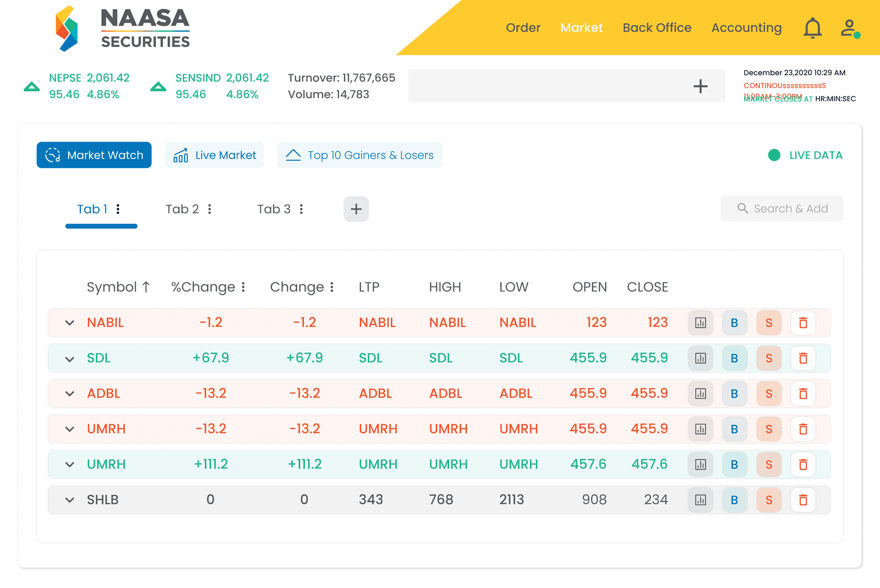Image resolution: width=880 pixels, height=588 pixels.
Task: Click Sell (S) on UMRH -13.2 row
Action: coord(769,429)
